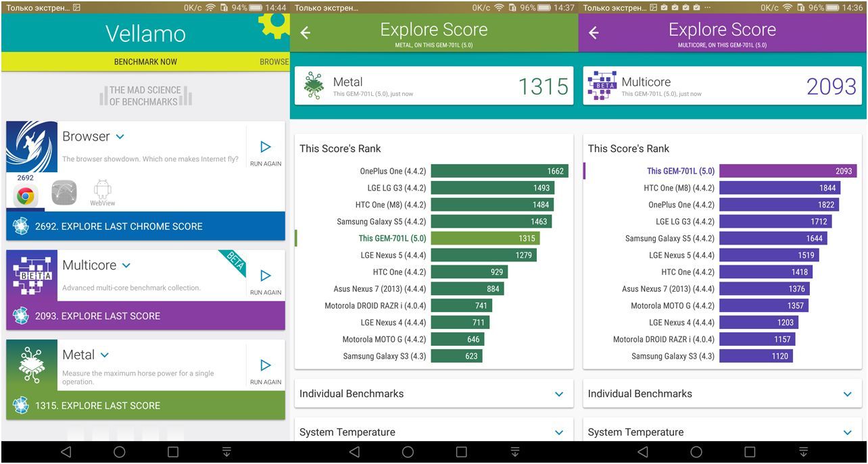Image resolution: width=868 pixels, height=464 pixels.
Task: Explore last Multicore score 2093
Action: point(145,315)
